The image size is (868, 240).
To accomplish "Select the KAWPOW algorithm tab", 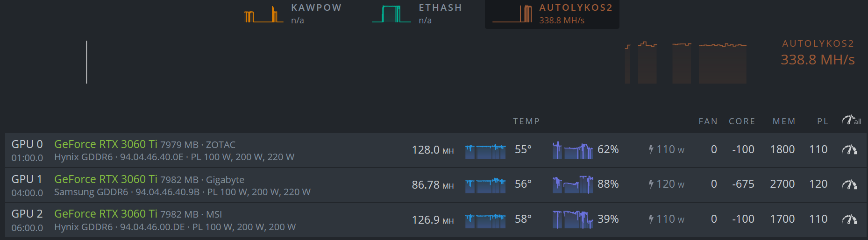I will [x=293, y=14].
